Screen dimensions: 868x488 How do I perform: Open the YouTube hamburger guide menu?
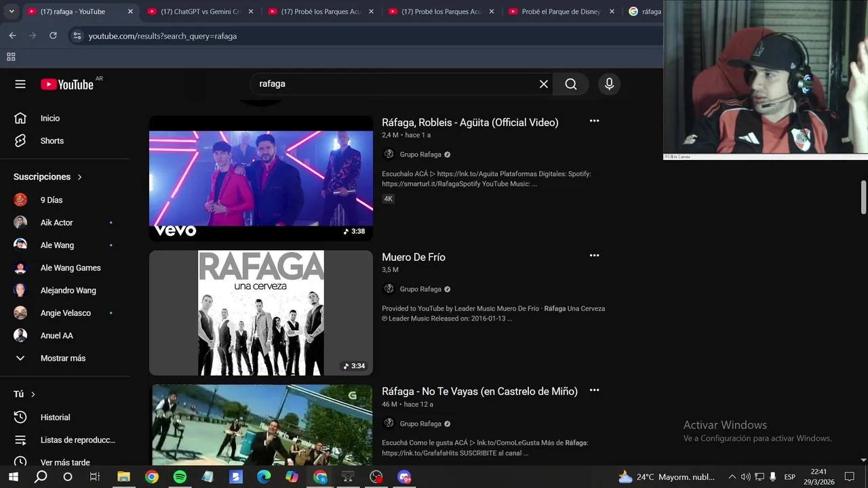tap(20, 84)
